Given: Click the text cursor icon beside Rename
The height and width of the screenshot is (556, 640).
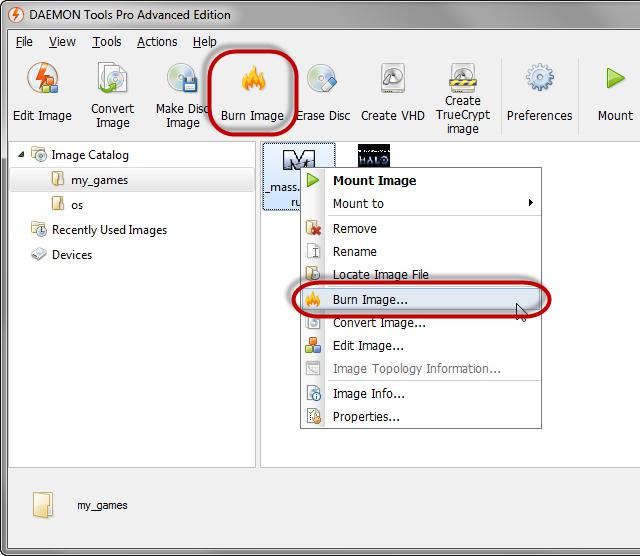Looking at the screenshot, I should click(313, 251).
